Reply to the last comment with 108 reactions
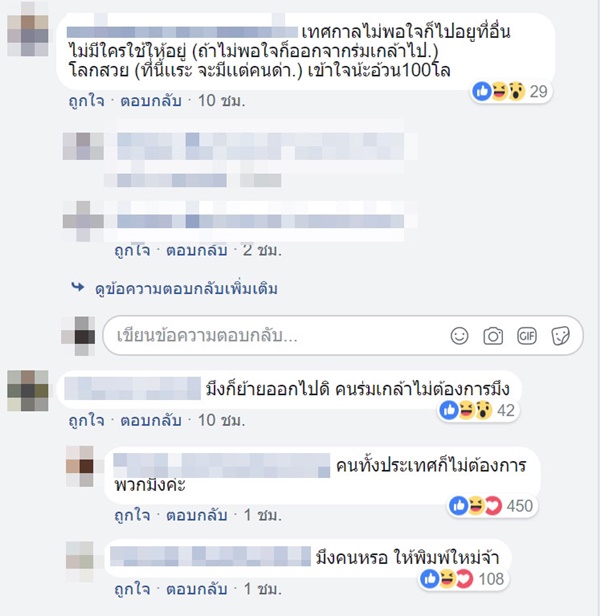Image resolution: width=600 pixels, height=616 pixels. pos(197,589)
